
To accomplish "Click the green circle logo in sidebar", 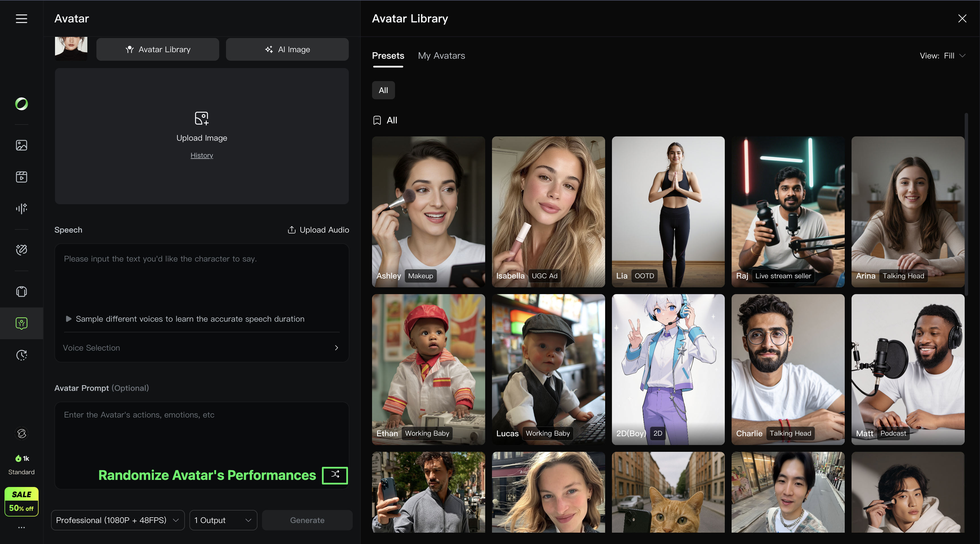I will point(21,104).
